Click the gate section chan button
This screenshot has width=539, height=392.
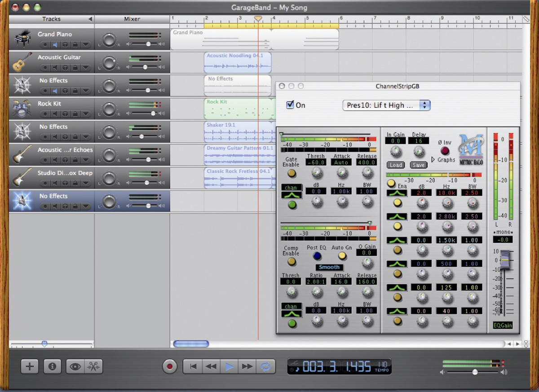291,187
